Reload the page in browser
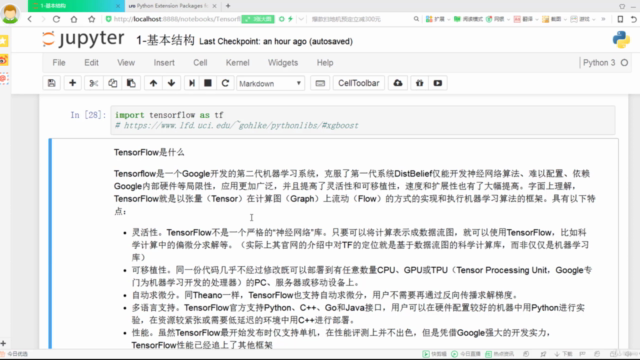The height and width of the screenshot is (360, 640). (x=56, y=19)
